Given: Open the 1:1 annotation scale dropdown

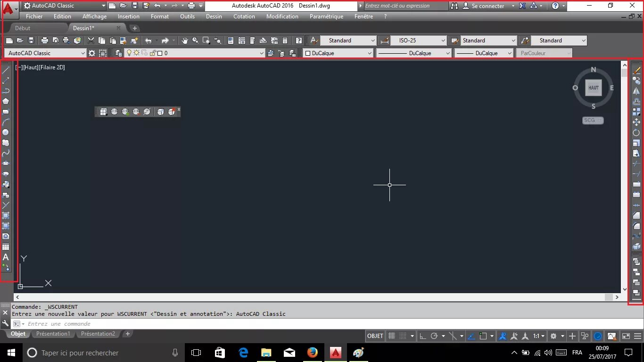Looking at the screenshot, I should tap(539, 336).
